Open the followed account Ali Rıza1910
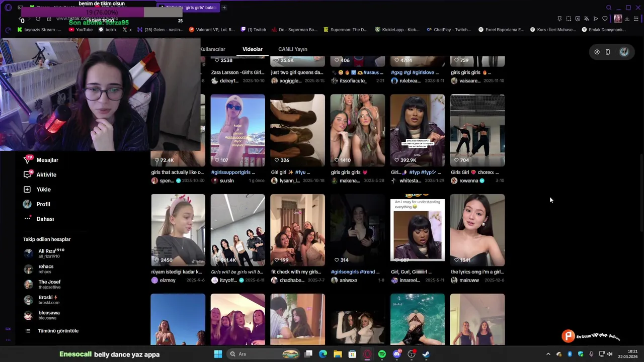Screen dimensions: 644x362 [x=45, y=253]
